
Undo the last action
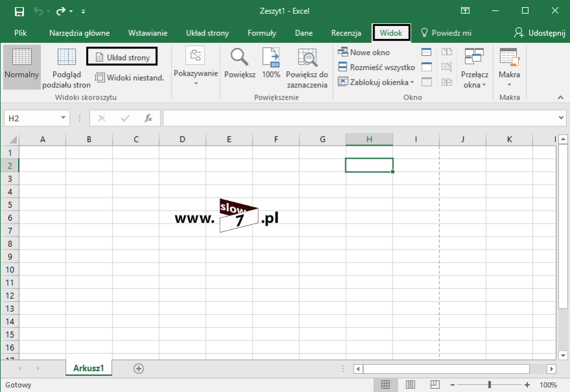38,11
